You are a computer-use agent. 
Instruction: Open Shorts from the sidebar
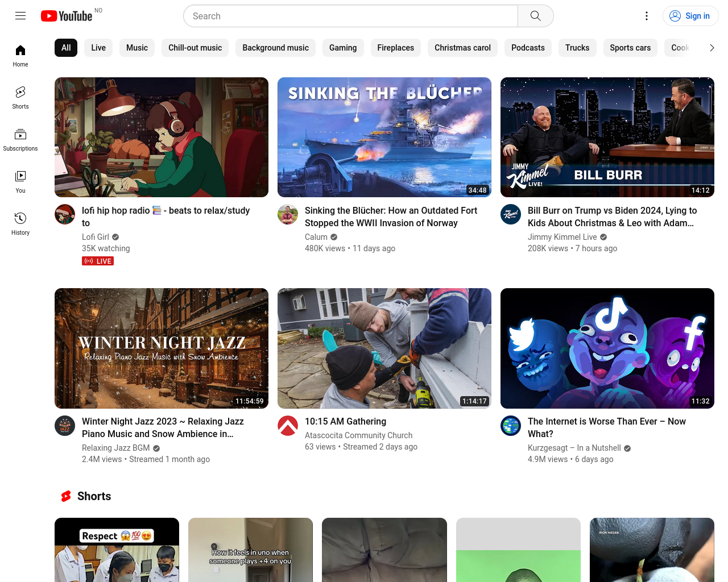(x=20, y=98)
